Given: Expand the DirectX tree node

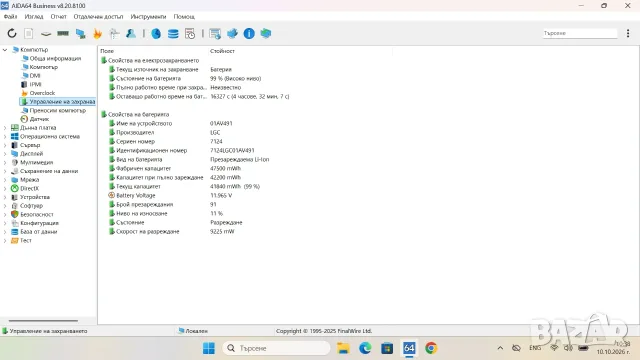Looking at the screenshot, I should click(x=5, y=189).
